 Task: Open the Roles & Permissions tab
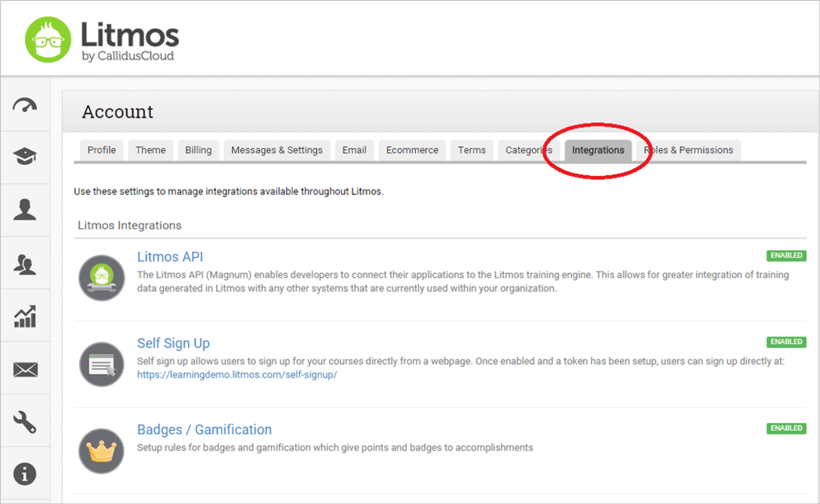click(x=688, y=150)
